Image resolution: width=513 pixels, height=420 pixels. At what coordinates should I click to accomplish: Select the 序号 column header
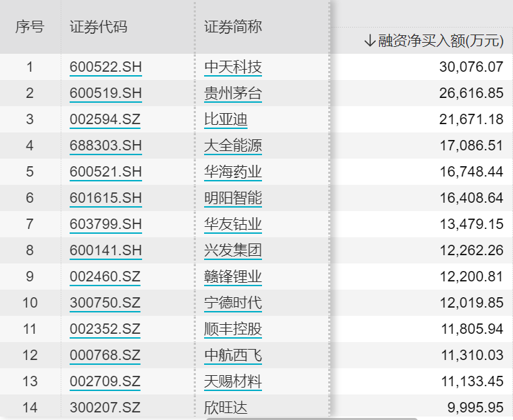[30, 27]
